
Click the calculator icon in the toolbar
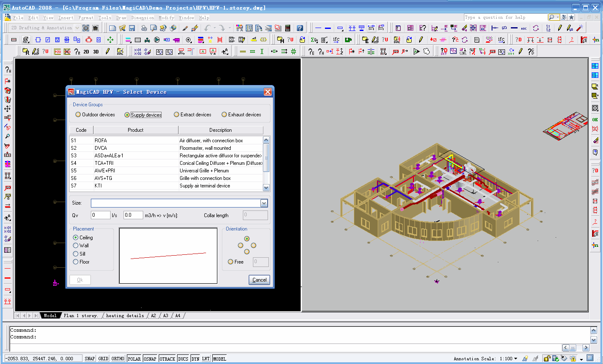coord(288,28)
